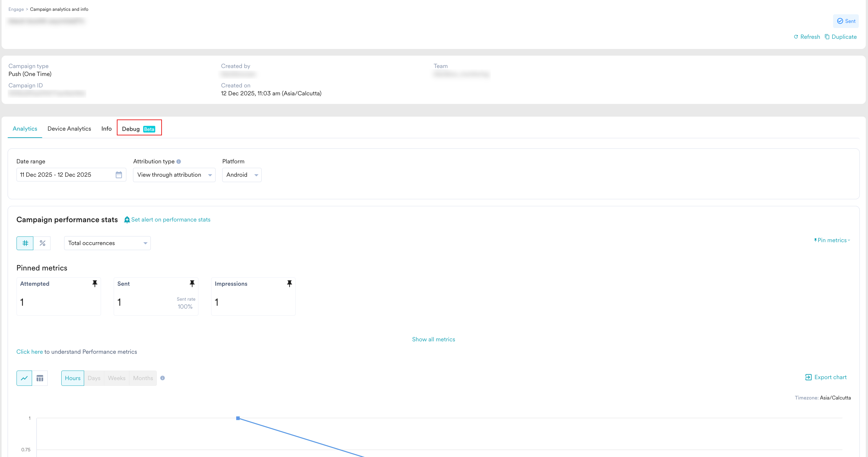Switch to percentage view toggle
868x457 pixels.
[x=42, y=243]
